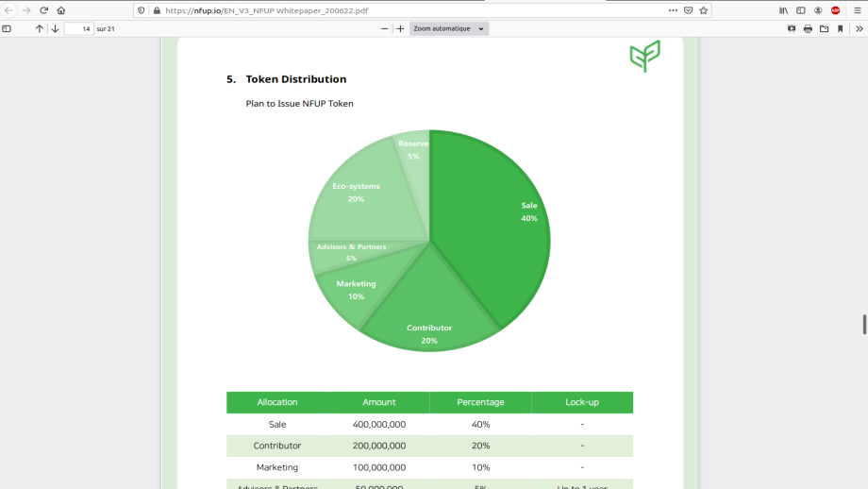Viewport: 868px width, 489px height.
Task: Click the Contributor allocation table cell
Action: tap(276, 446)
